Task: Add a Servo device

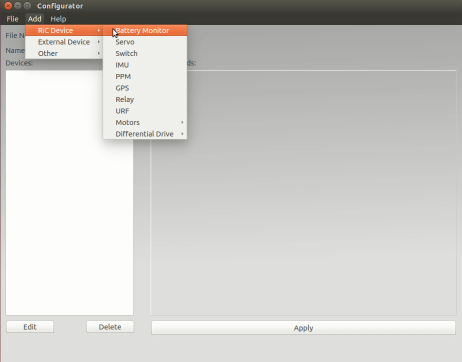Action: tap(145, 42)
